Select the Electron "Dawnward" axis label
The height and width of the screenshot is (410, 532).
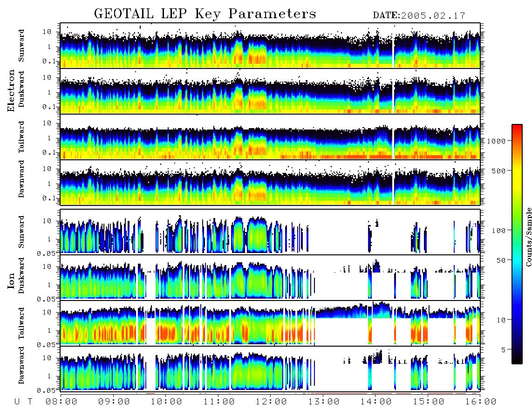pos(21,179)
